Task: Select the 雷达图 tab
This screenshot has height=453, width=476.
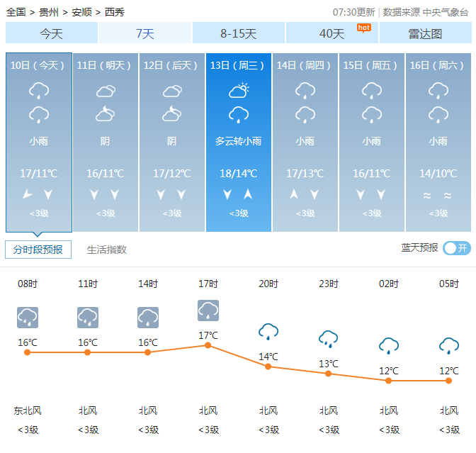Action: 425,33
